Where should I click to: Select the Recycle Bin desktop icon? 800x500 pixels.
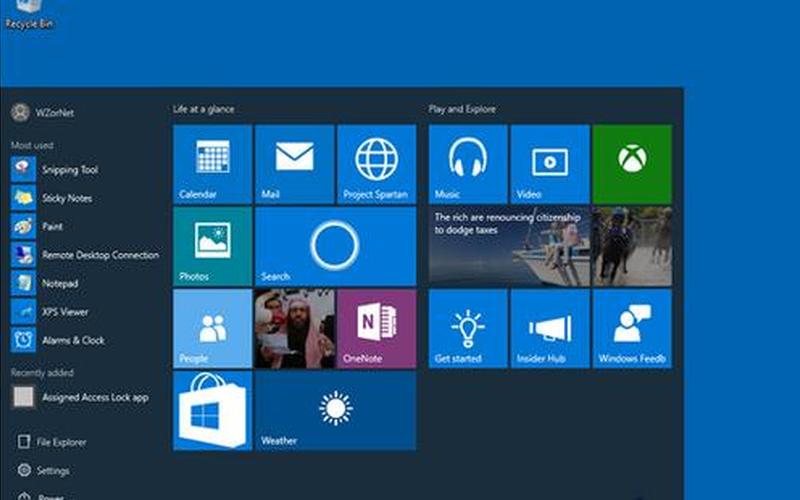(x=29, y=13)
